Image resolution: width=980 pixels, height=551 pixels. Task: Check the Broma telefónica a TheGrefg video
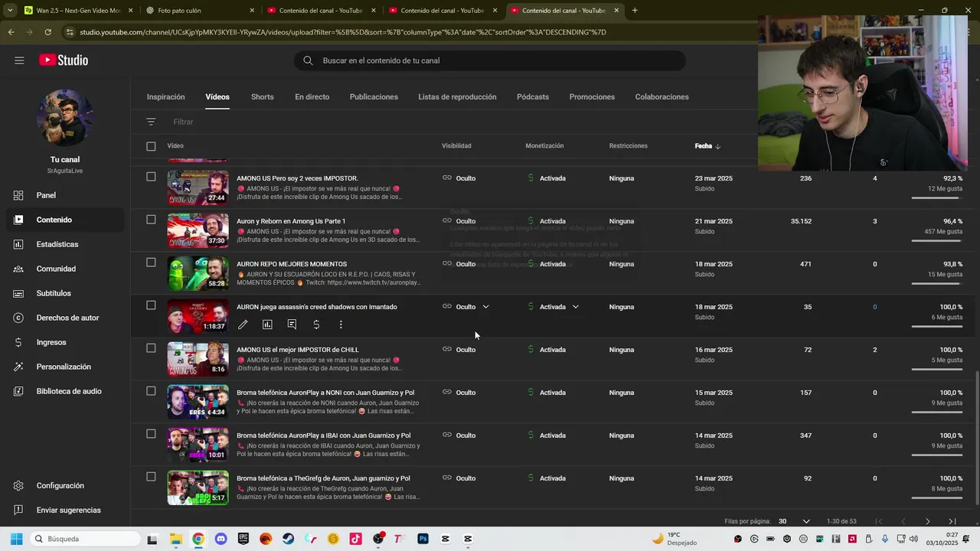coord(151,477)
